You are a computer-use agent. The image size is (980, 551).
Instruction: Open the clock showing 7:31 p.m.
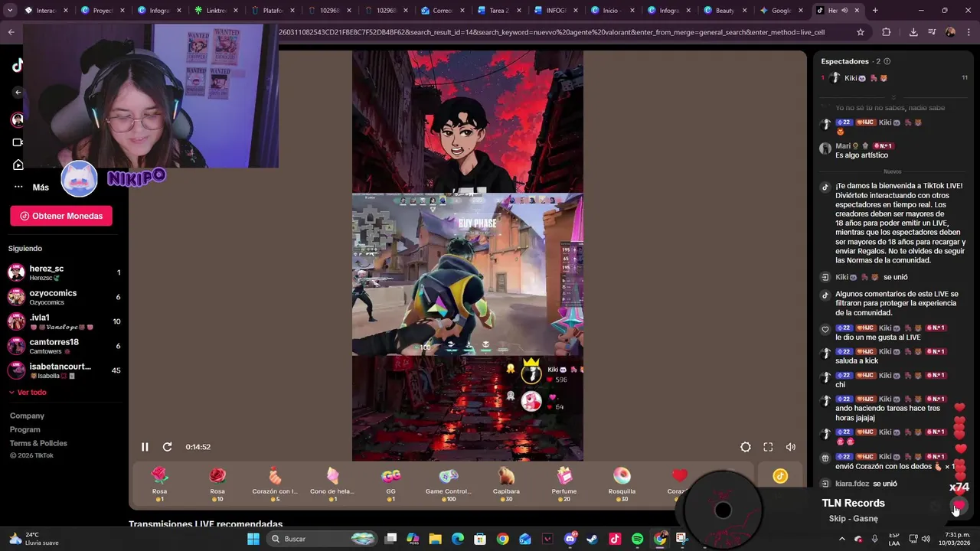[949, 539]
